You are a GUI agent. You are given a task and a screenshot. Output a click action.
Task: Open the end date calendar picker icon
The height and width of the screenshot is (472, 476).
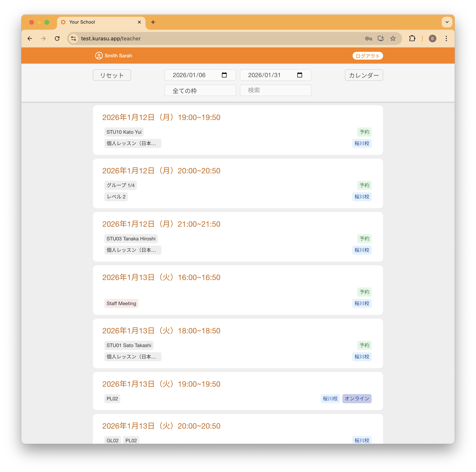pyautogui.click(x=299, y=75)
